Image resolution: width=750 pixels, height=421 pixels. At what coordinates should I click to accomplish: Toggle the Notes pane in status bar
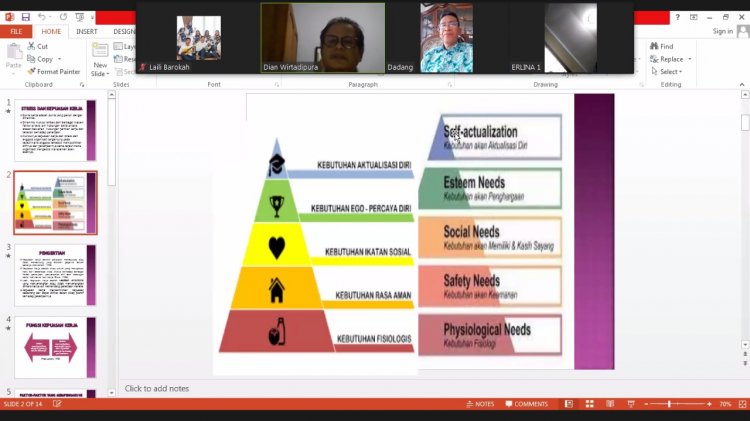click(480, 404)
